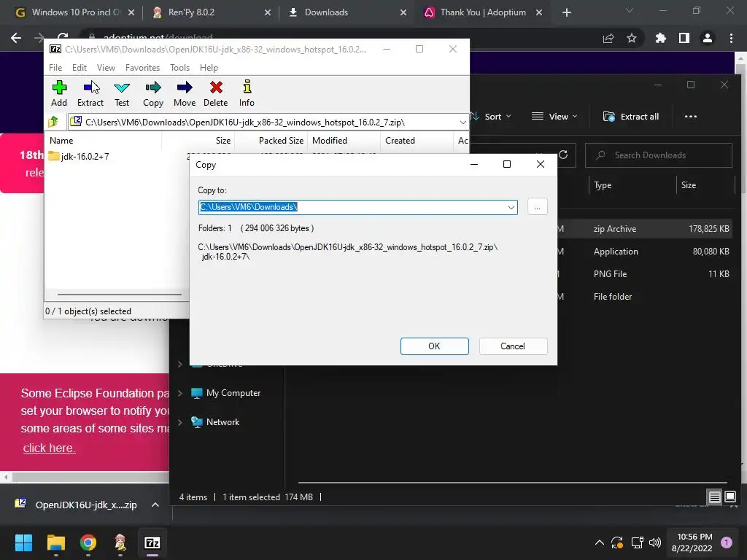Cancel the Copy dialog
Viewport: 747px width, 560px height.
513,346
